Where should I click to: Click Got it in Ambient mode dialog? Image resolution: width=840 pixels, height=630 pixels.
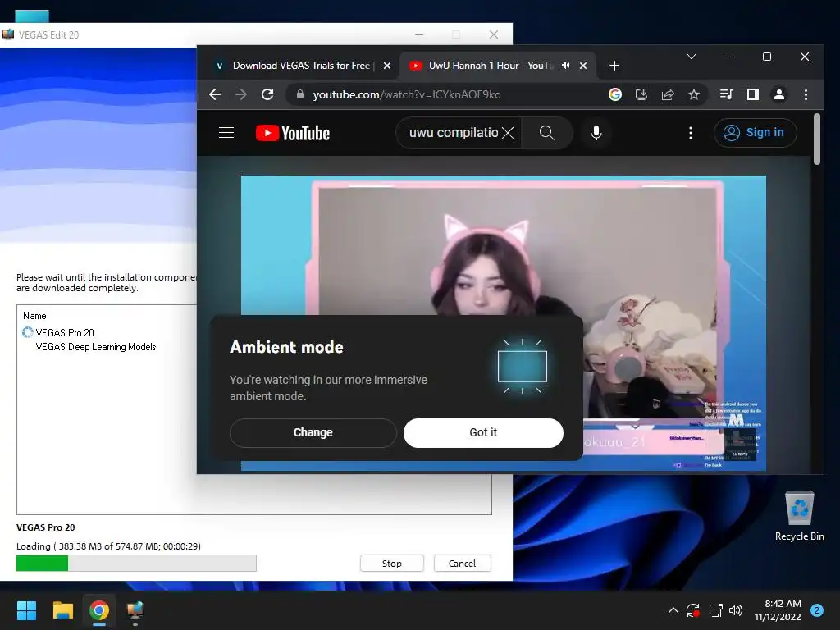point(483,432)
